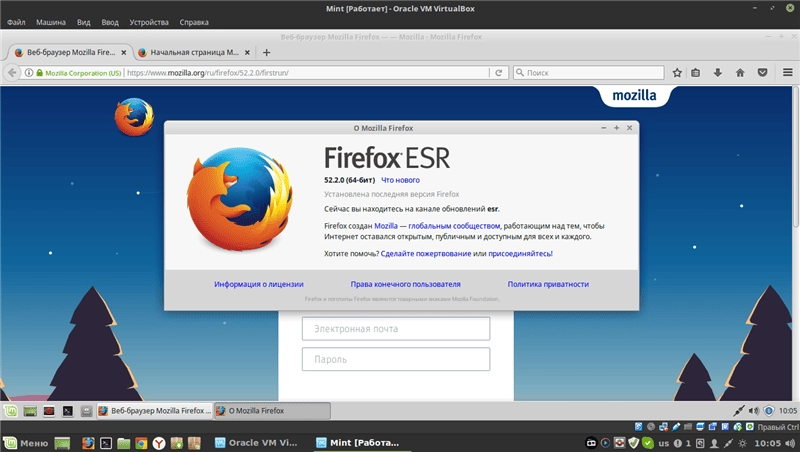
Task: Open a new Firefox tab with plus
Action: coord(266,52)
